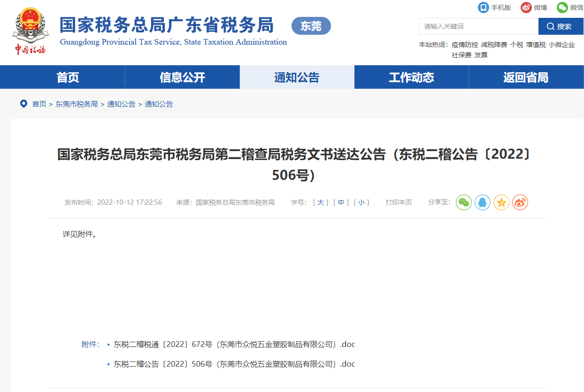This screenshot has height=392, width=584.
Task: Share article via red Weibo icon
Action: [520, 202]
